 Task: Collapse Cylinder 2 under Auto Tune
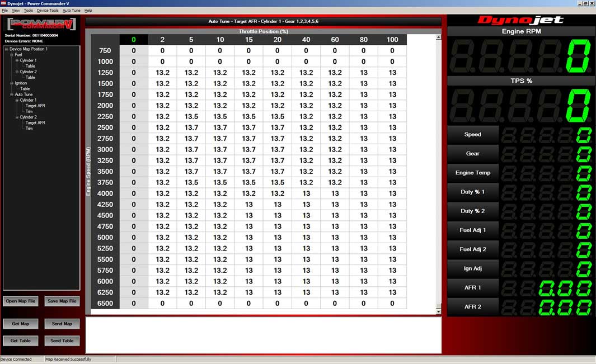17,117
